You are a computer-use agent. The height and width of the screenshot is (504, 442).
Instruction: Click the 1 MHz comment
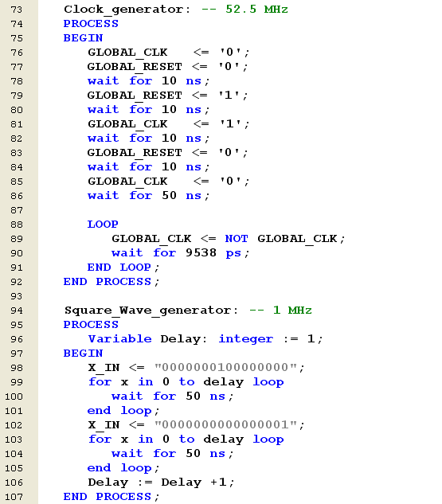point(280,311)
